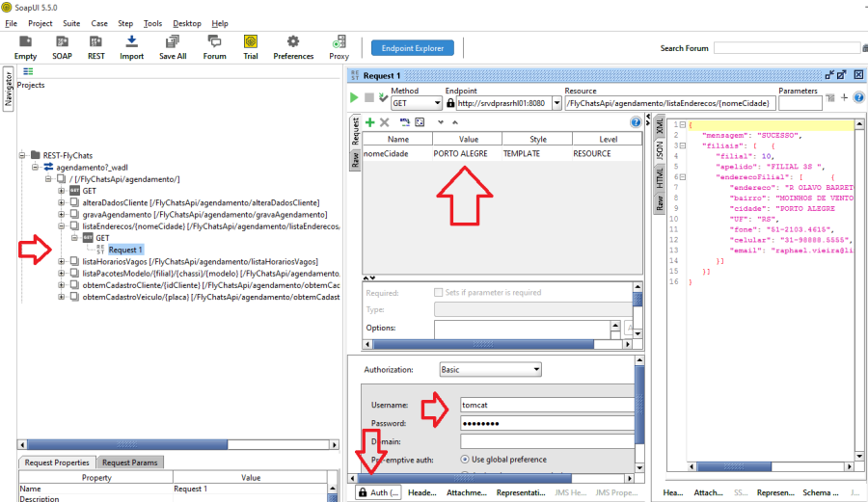Click the PORTO ALEGRE value cell

click(467, 153)
